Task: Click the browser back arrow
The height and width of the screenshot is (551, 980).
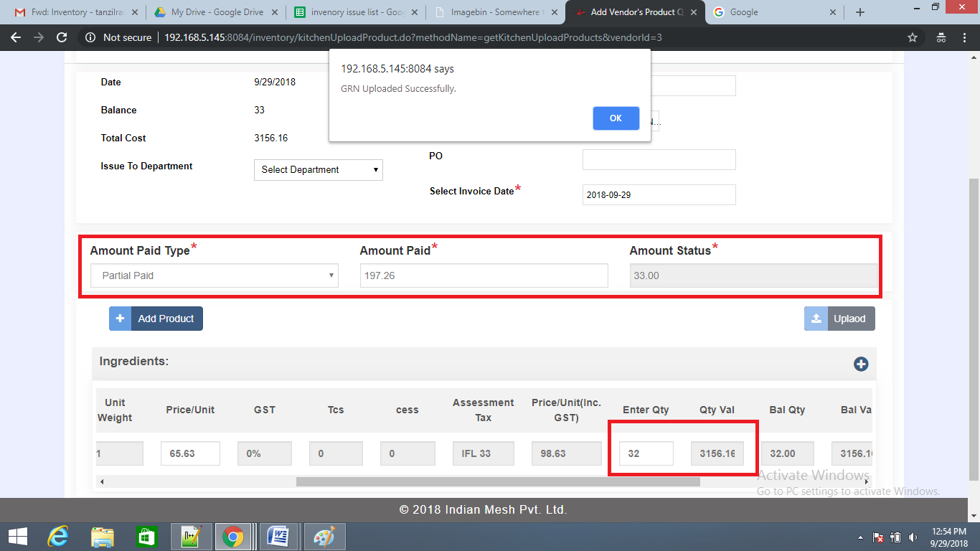Action: pyautogui.click(x=16, y=37)
